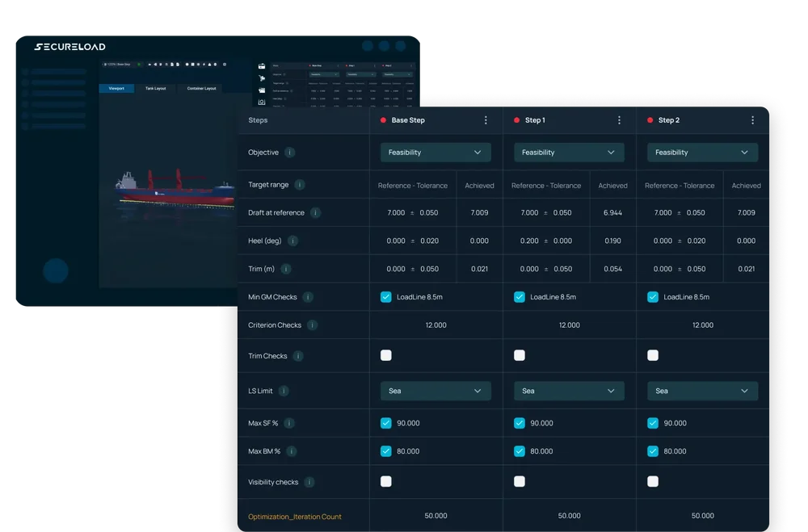Edit Step 2 Optimization iteration count 50.000
This screenshot has height=532, width=808.
tap(702, 516)
